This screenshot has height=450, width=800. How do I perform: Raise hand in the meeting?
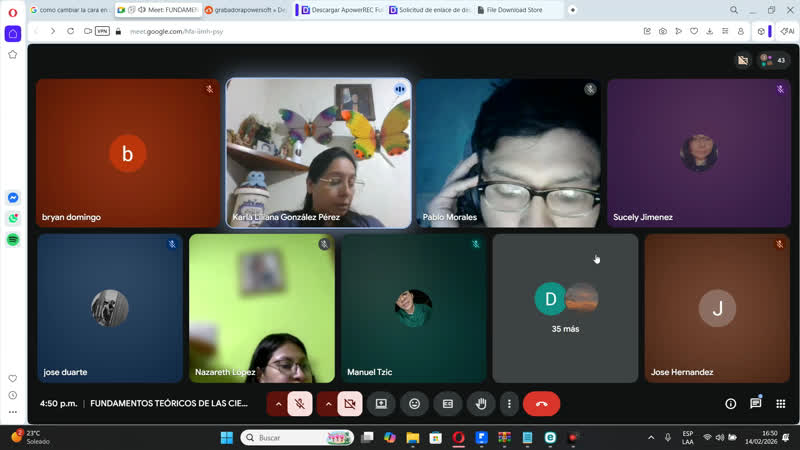(x=481, y=404)
